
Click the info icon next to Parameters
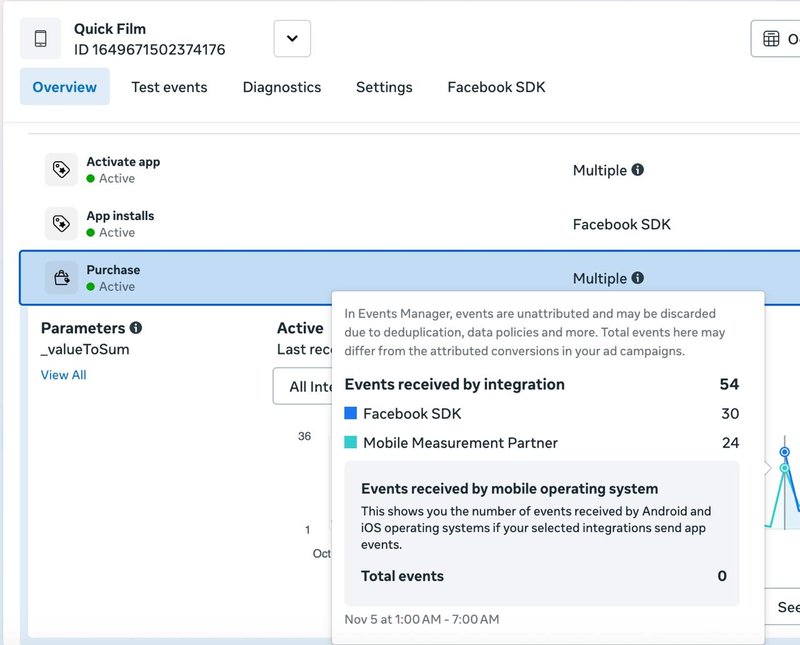(137, 327)
